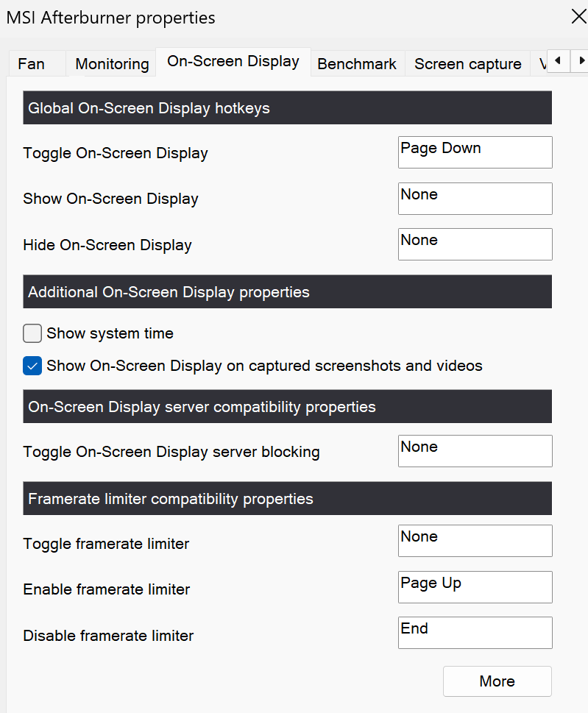Set the server blocking toggle hotkey field
This screenshot has width=588, height=713.
coord(475,451)
